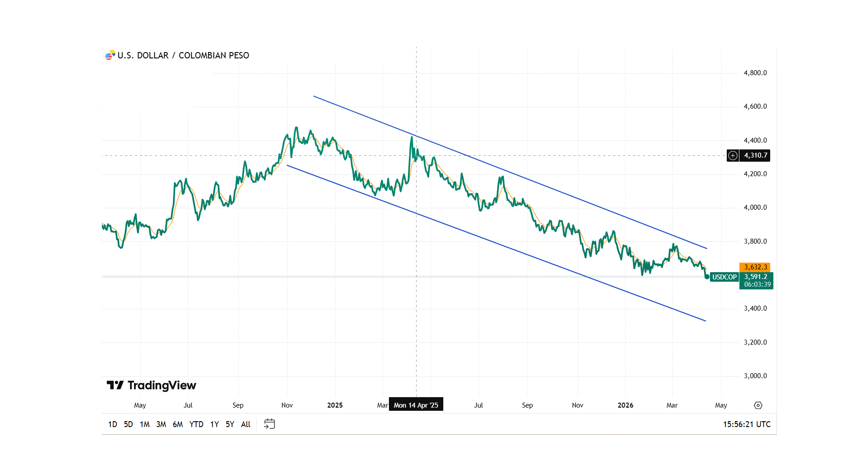The height and width of the screenshot is (452, 868).
Task: Click the USD/COP flag icon
Action: (110, 55)
